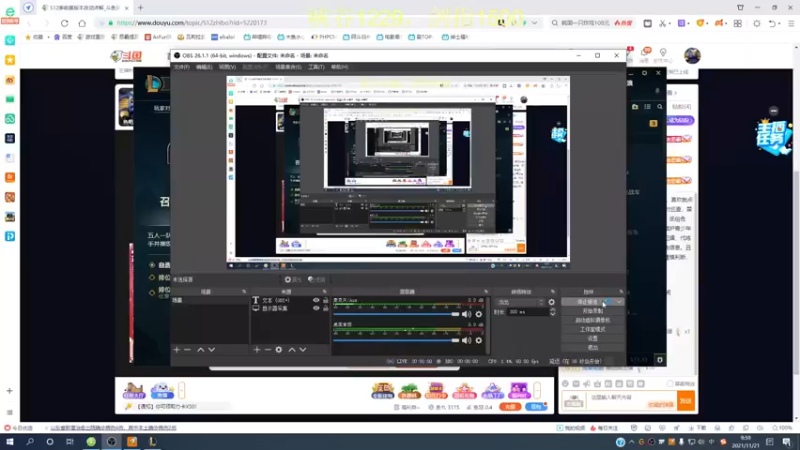
Task: Select the first radio option in League client
Action: [152, 265]
